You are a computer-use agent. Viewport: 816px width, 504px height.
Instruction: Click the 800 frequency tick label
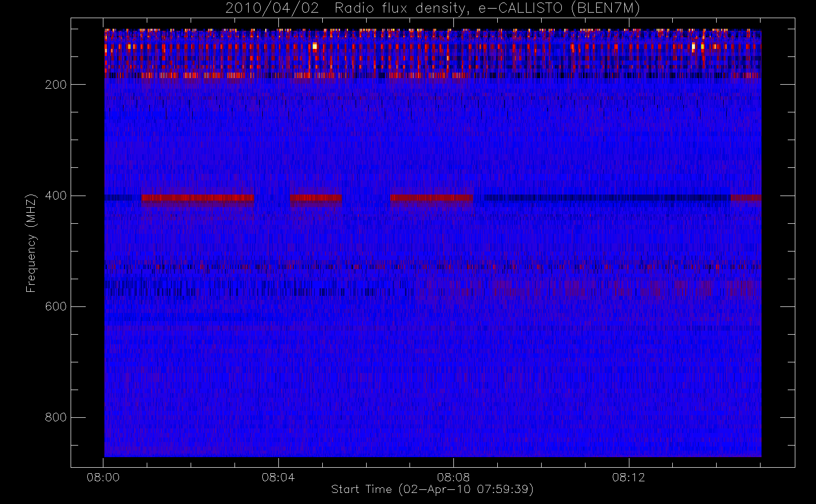pyautogui.click(x=56, y=417)
